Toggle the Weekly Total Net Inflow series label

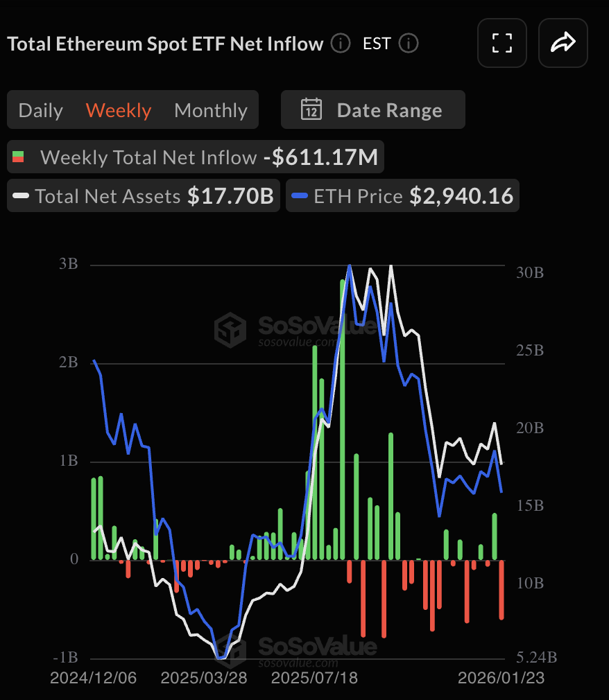coord(148,158)
